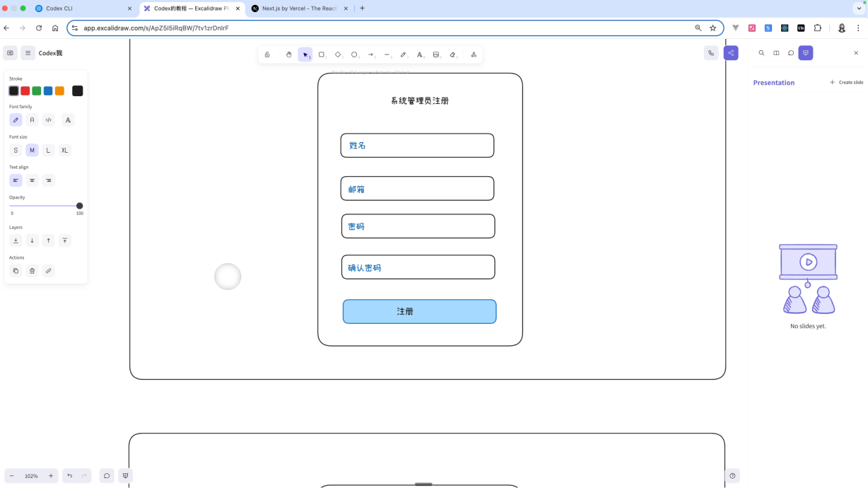Select the Insert image tool
This screenshot has height=488, width=868.
(436, 54)
